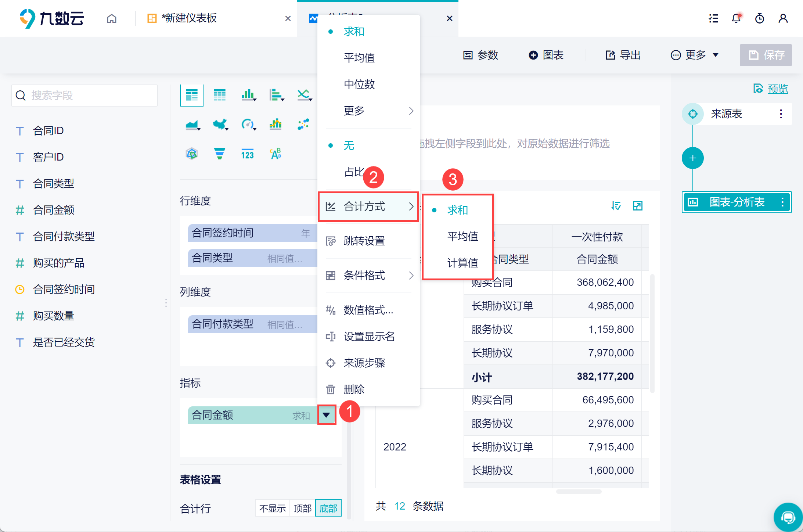The width and height of the screenshot is (803, 532).
Task: Select the bar chart type icon
Action: tap(248, 95)
